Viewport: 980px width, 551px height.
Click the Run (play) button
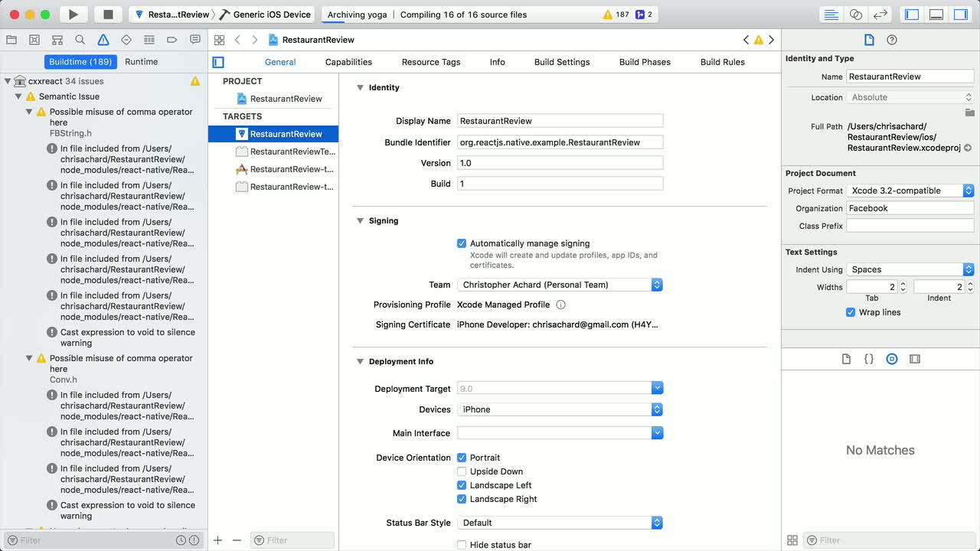73,15
